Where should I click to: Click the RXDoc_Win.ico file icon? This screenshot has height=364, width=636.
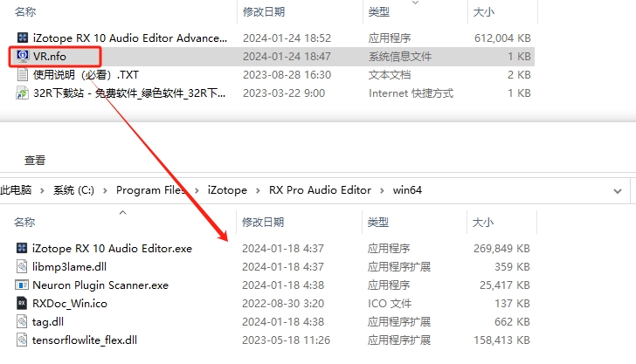click(x=23, y=303)
